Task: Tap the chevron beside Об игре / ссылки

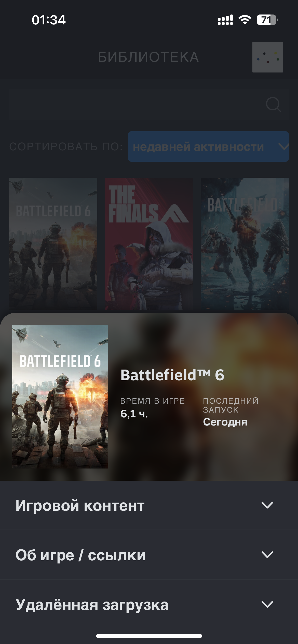Action: (x=267, y=555)
